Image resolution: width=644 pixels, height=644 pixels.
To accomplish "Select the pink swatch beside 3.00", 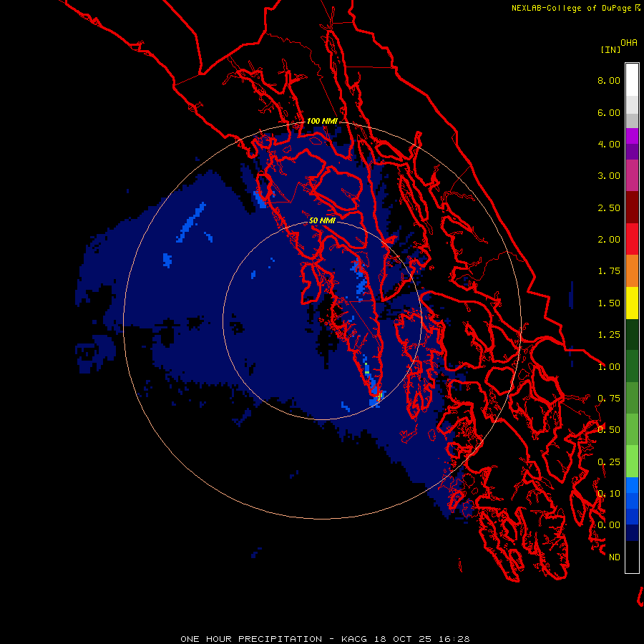I will click(632, 175).
